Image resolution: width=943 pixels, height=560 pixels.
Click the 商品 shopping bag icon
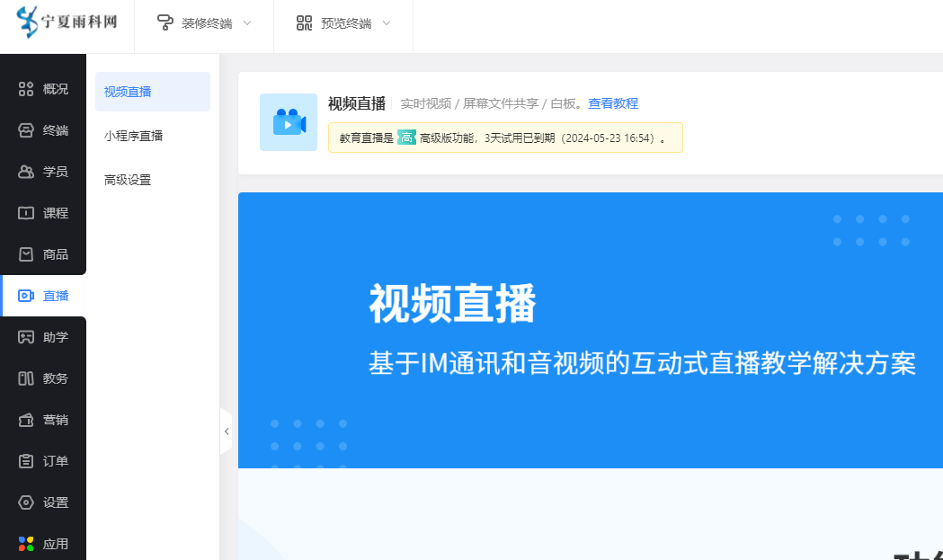click(x=26, y=254)
